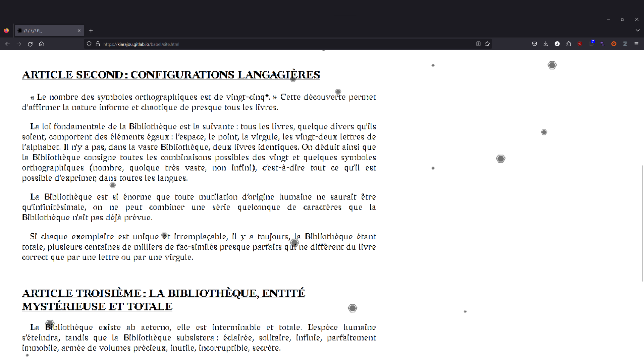Open the Firefox home page
This screenshot has height=362, width=644.
[x=41, y=44]
